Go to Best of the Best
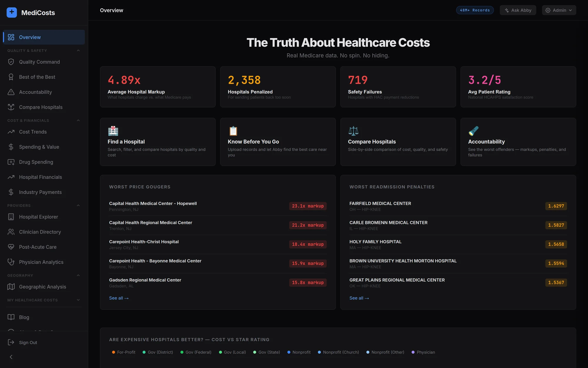The height and width of the screenshot is (368, 588). (x=44, y=77)
